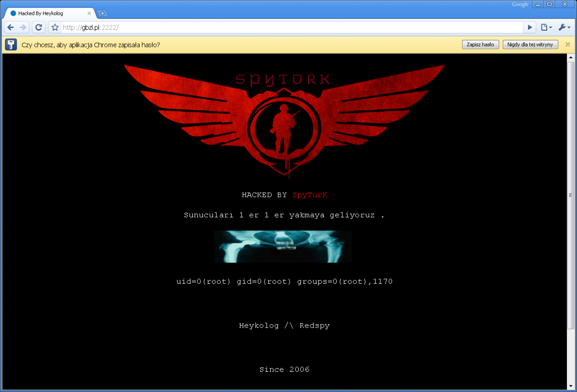This screenshot has width=577, height=392.
Task: Open a new tab with plus button
Action: point(102,13)
